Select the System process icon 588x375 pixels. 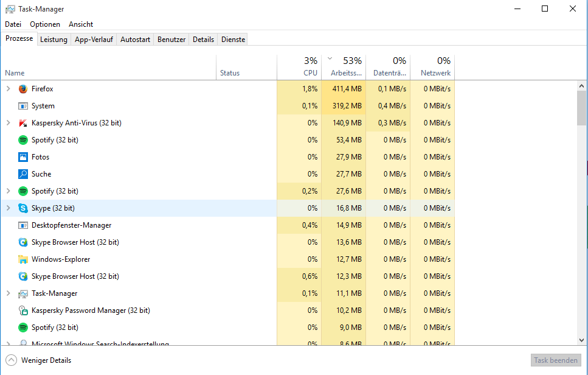pos(23,106)
